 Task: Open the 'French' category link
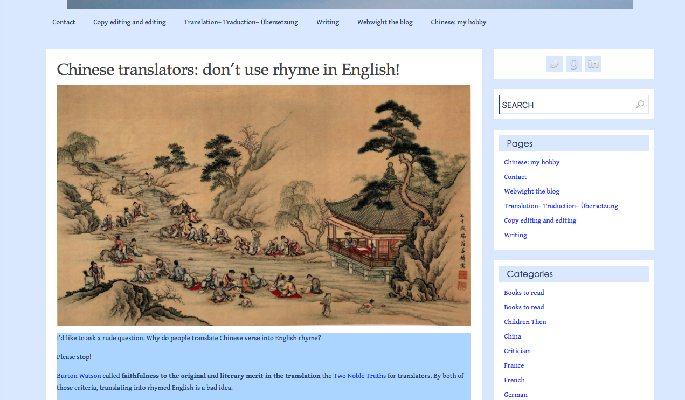pyautogui.click(x=514, y=380)
